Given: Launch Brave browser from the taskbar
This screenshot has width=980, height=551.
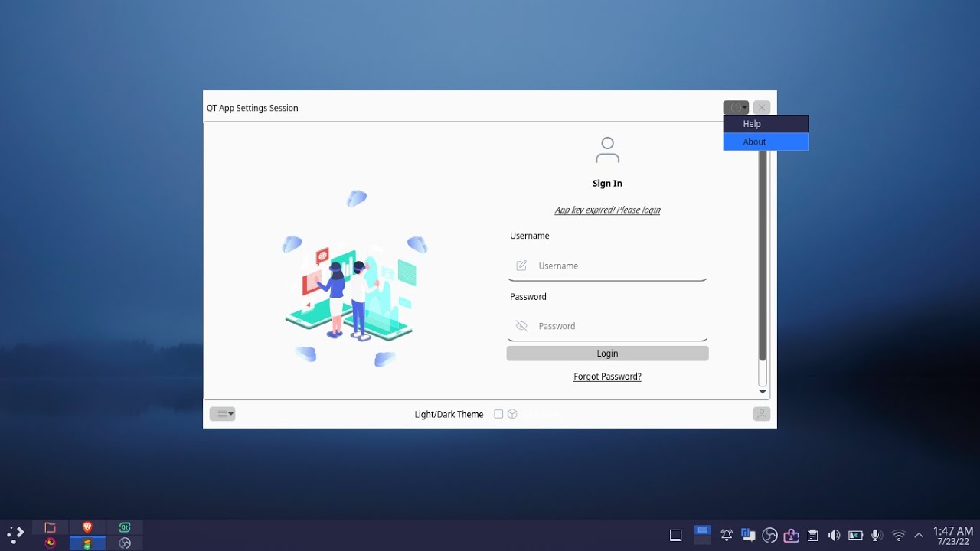Looking at the screenshot, I should click(87, 527).
